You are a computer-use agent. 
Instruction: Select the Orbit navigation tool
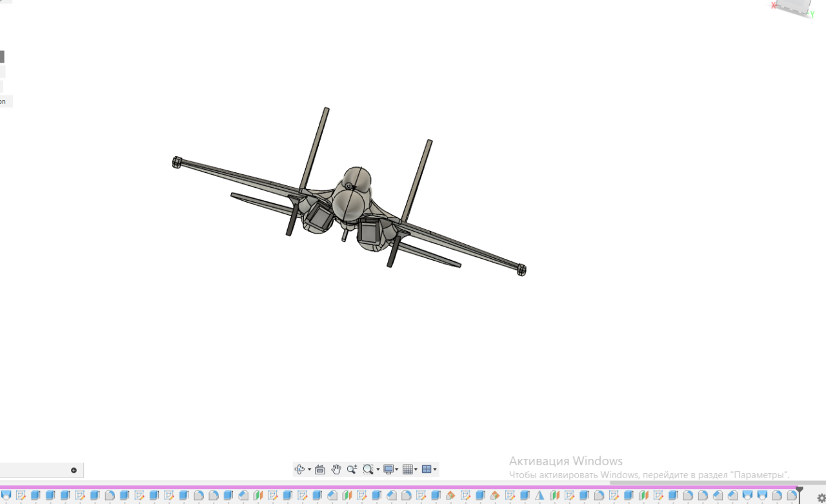pos(299,469)
